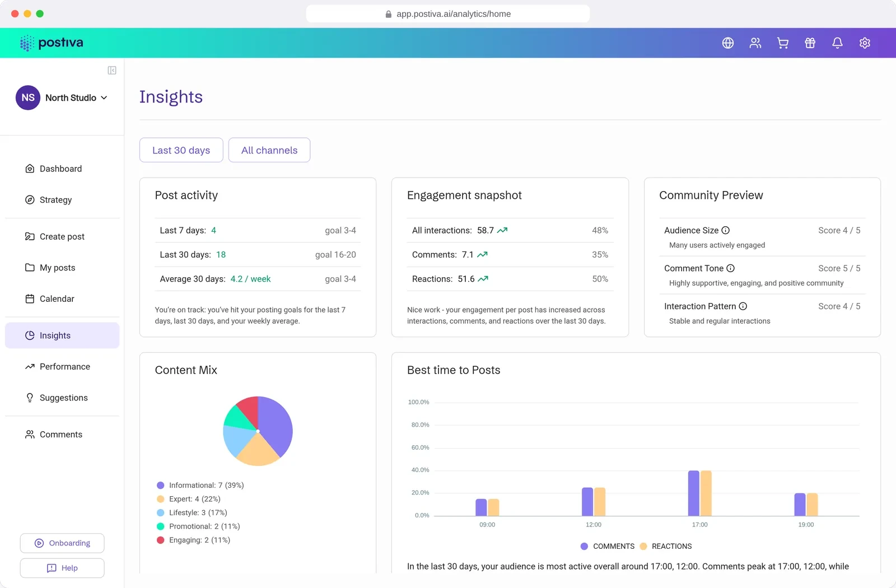
Task: Expand the North Studio workspace dropdown
Action: pos(77,97)
